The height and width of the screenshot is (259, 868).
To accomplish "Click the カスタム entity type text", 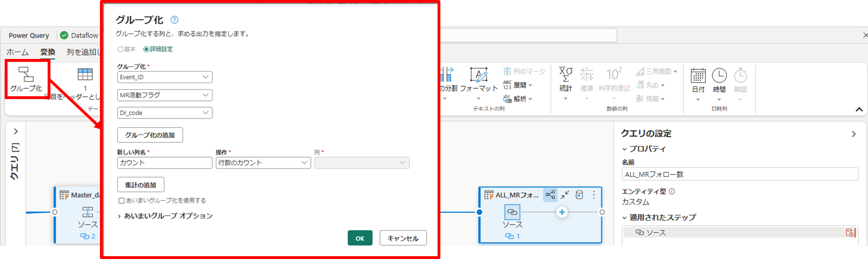I will pos(636,202).
